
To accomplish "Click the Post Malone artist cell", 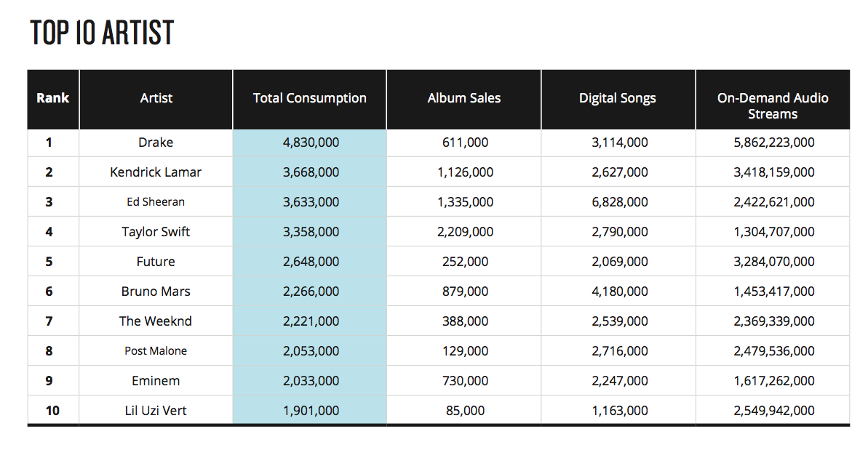I will coord(156,351).
